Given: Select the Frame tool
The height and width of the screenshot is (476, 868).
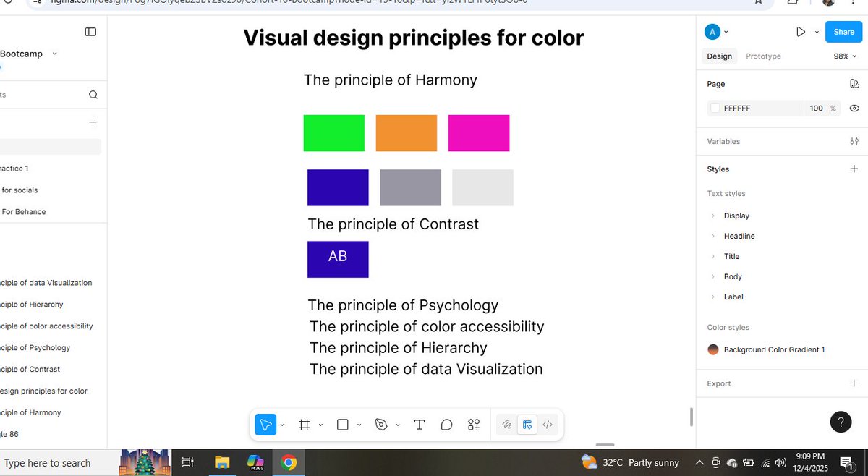Looking at the screenshot, I should (305, 425).
